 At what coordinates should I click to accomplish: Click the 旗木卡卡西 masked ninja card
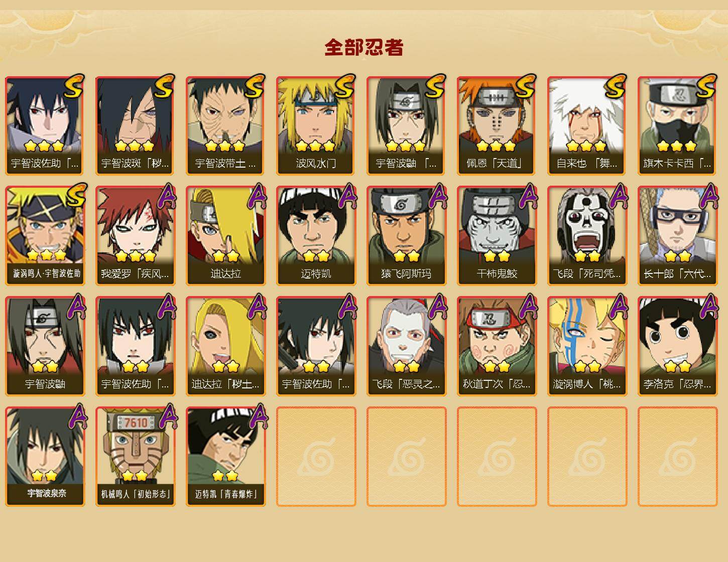click(677, 125)
